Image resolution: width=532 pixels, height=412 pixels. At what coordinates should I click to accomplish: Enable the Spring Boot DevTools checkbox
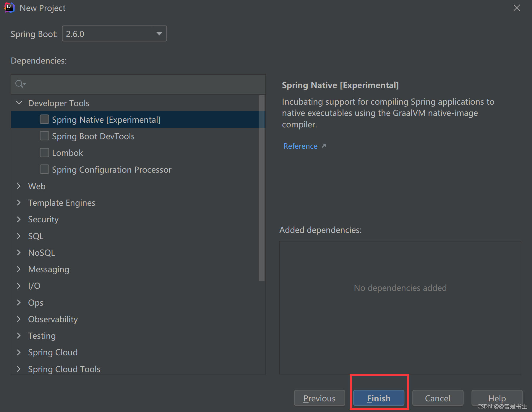point(44,136)
